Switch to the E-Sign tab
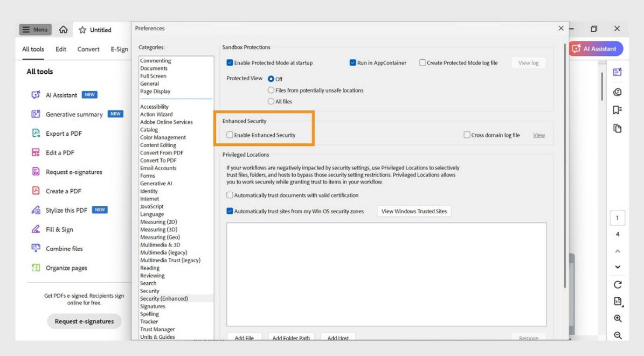The width and height of the screenshot is (644, 356). 119,49
